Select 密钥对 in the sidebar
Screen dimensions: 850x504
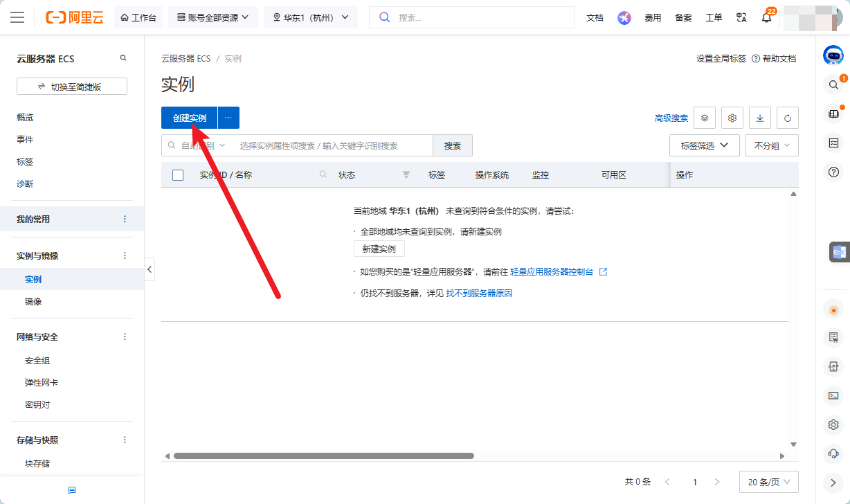(x=37, y=404)
